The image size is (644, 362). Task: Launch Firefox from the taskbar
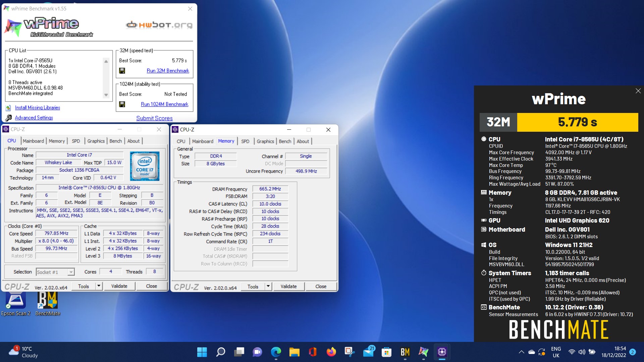[331, 352]
